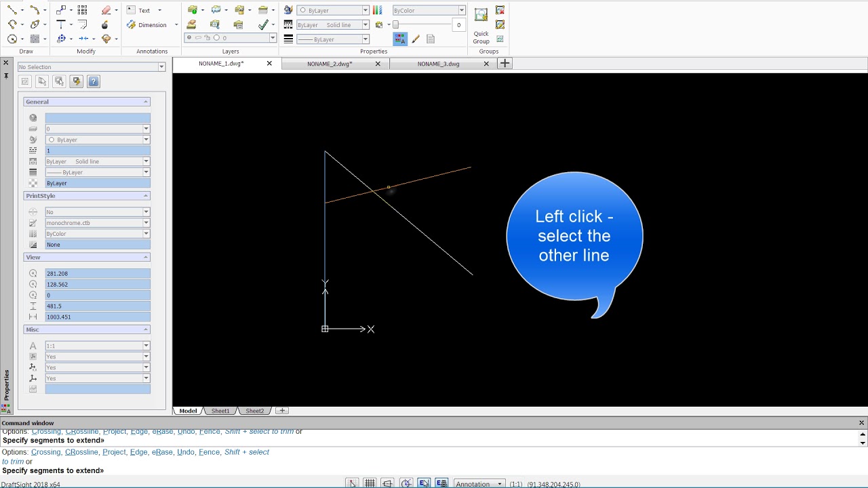Screen dimensions: 868x488
Task: Collapse the View section
Action: coord(145,258)
